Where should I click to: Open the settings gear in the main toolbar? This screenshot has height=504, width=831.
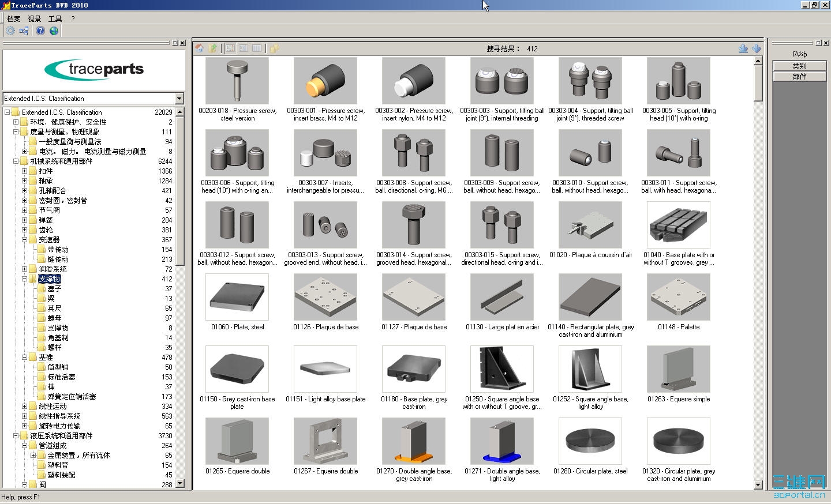point(10,31)
